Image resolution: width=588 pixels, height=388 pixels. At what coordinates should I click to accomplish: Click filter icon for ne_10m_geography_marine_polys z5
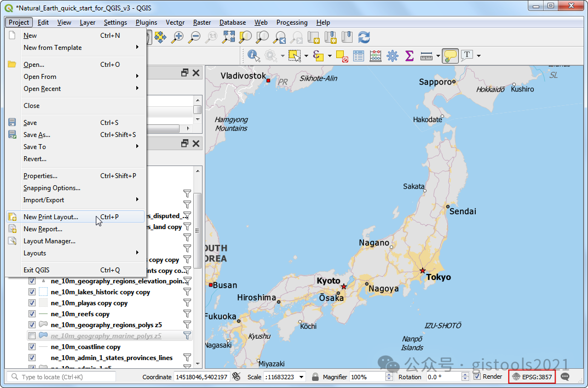pos(187,335)
